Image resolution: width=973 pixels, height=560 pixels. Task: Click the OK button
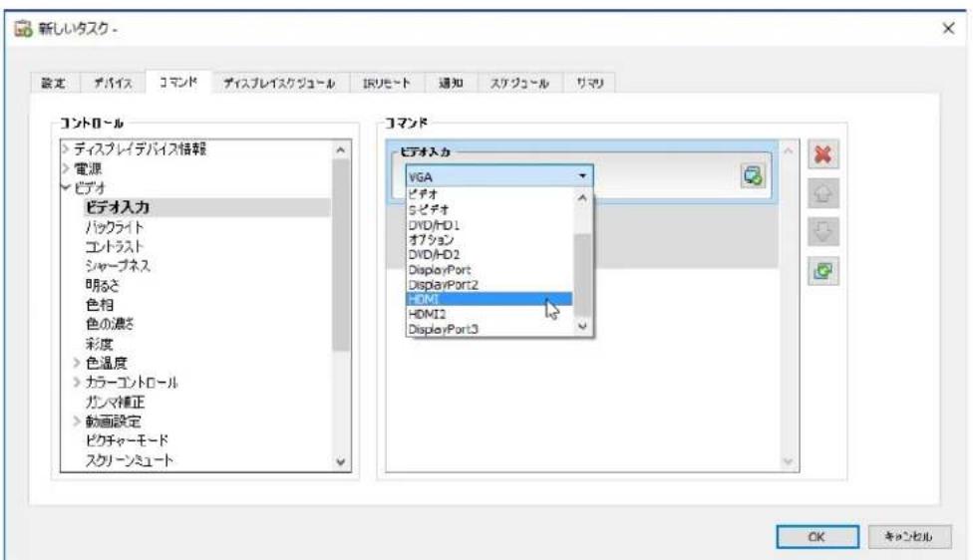coord(817,536)
